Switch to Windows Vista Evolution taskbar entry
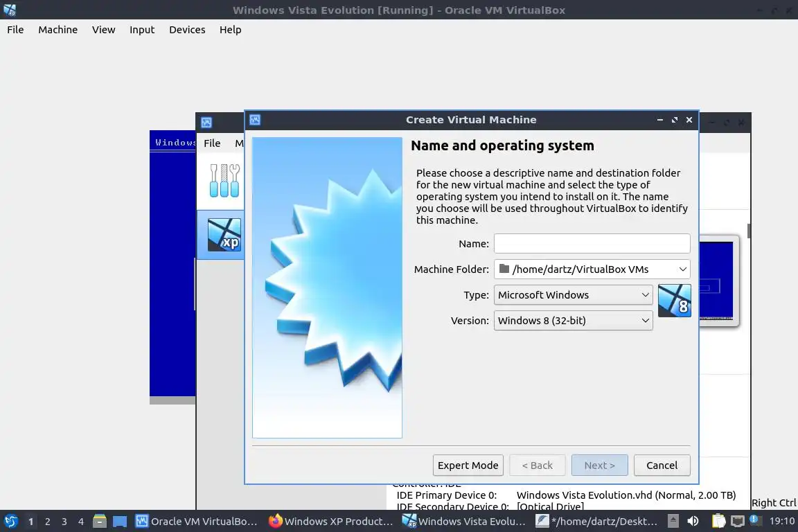The height and width of the screenshot is (532, 798). 463,522
